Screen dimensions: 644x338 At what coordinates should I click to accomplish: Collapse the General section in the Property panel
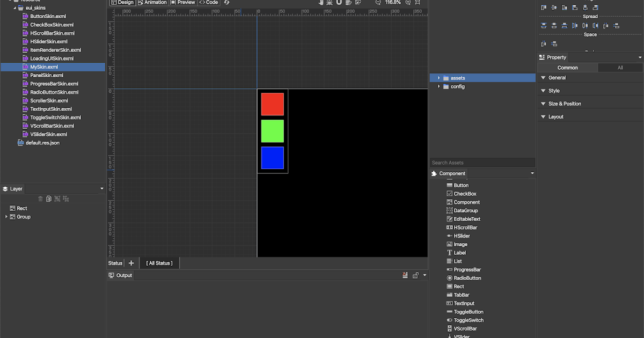543,77
